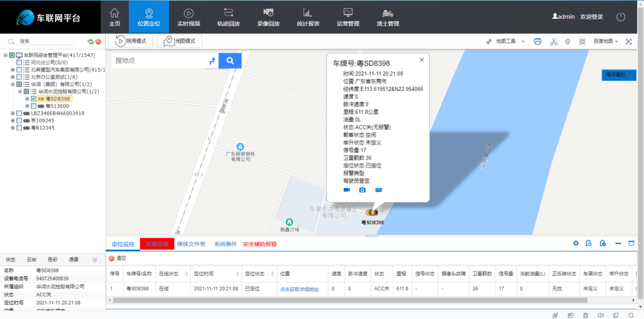
Task: Click the area search magnifier icon in toolbar
Action: point(583,42)
